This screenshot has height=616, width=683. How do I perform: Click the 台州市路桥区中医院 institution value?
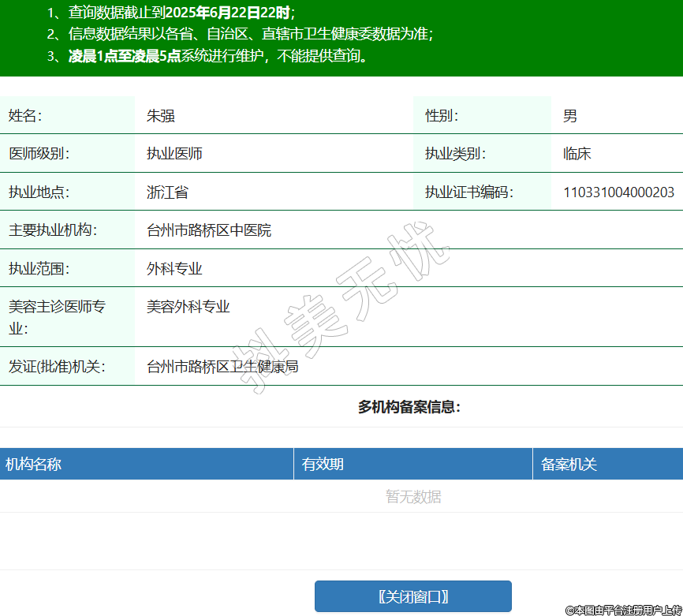[209, 230]
